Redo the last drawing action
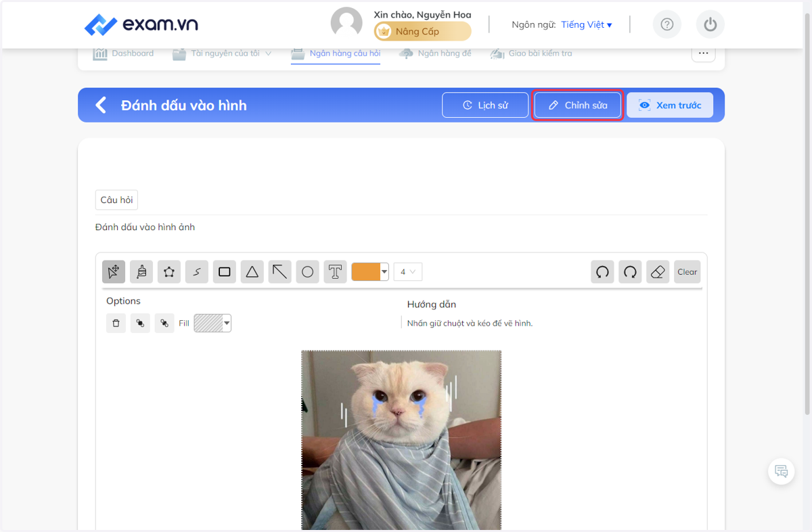The height and width of the screenshot is (532, 812). [630, 271]
